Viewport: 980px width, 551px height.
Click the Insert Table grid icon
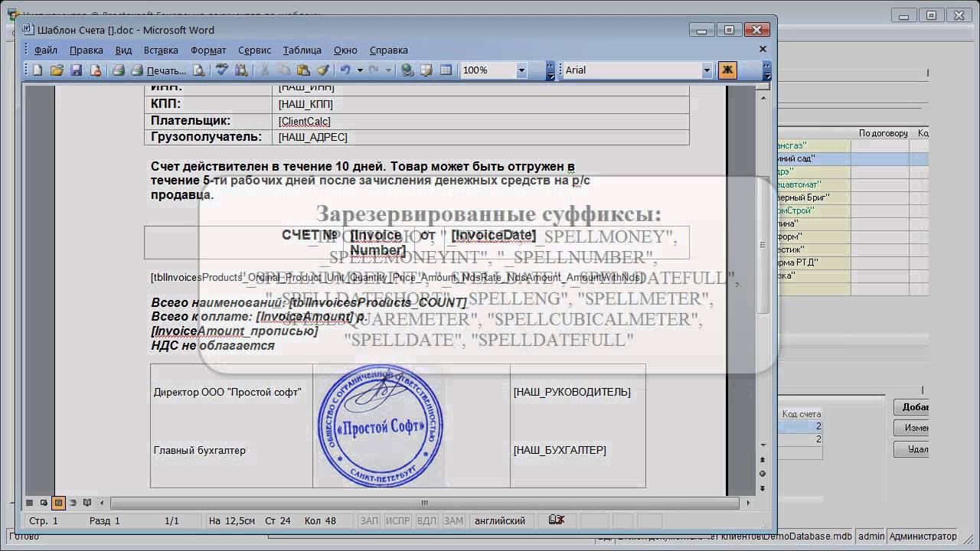[446, 70]
